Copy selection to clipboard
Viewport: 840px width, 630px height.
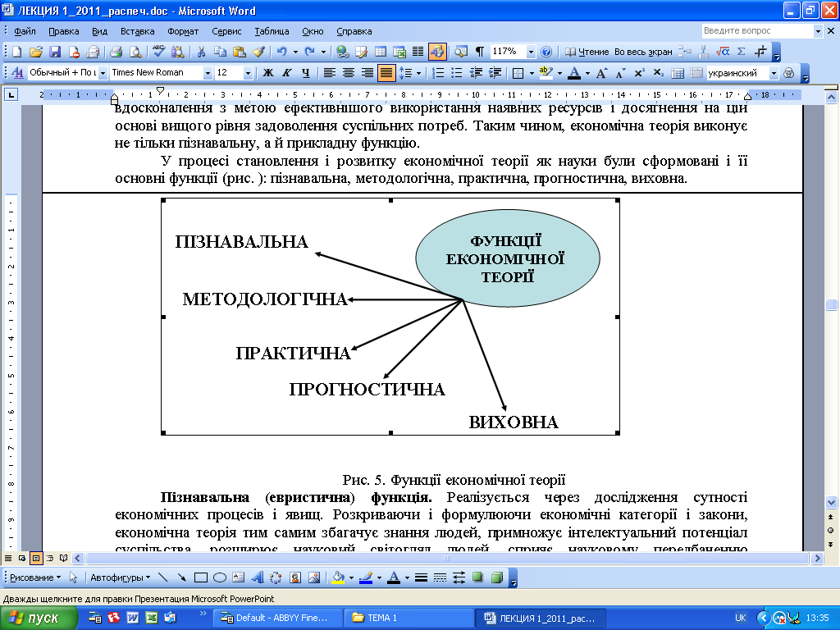[x=220, y=52]
